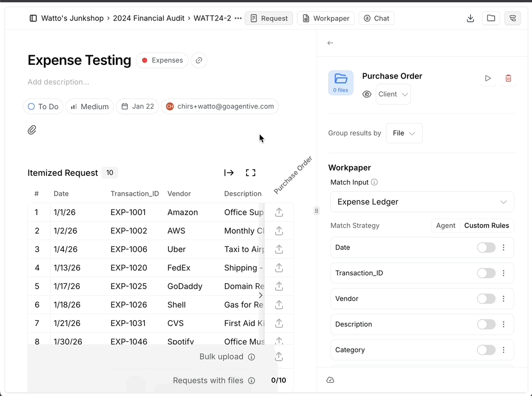This screenshot has width=532, height=396.
Task: Select the Agent match strategy tab
Action: coord(446,225)
